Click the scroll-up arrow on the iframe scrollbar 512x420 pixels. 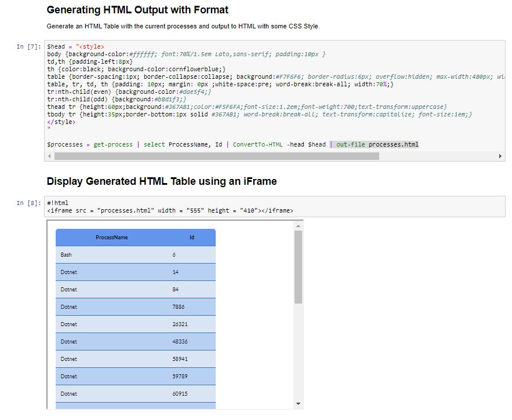pos(298,227)
